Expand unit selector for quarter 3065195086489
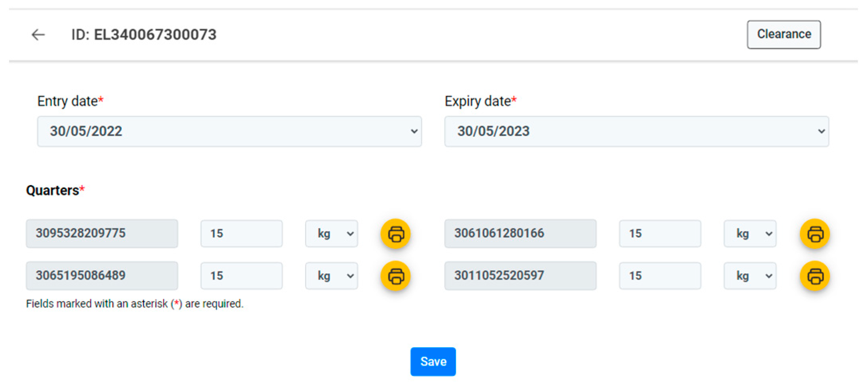The image size is (868, 387). click(x=331, y=276)
